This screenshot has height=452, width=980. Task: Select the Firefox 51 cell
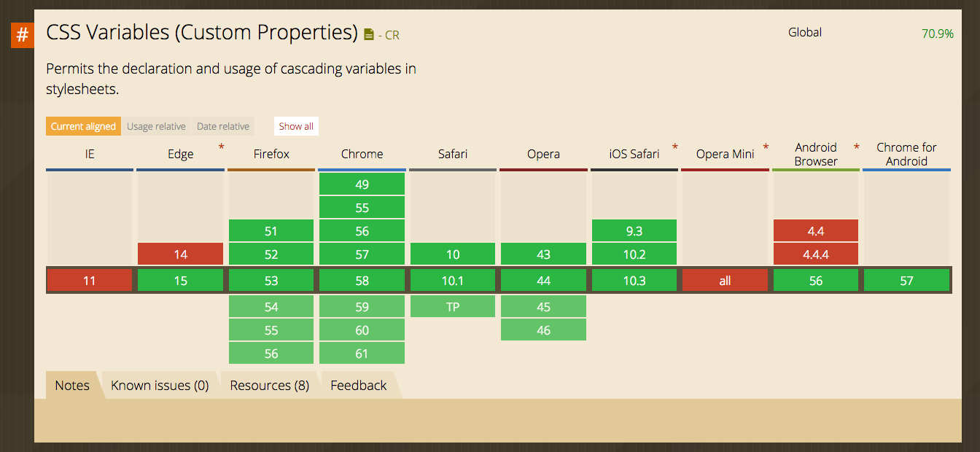pos(271,231)
